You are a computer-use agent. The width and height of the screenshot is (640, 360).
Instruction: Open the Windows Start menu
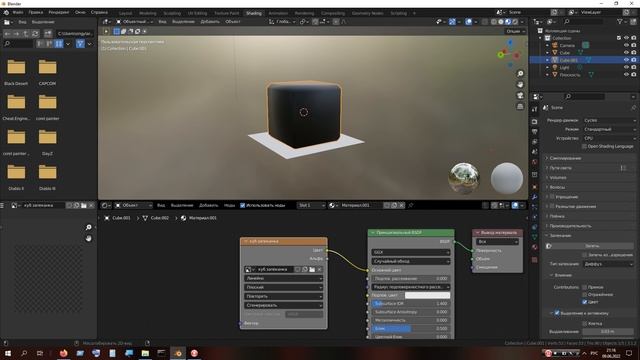8,353
